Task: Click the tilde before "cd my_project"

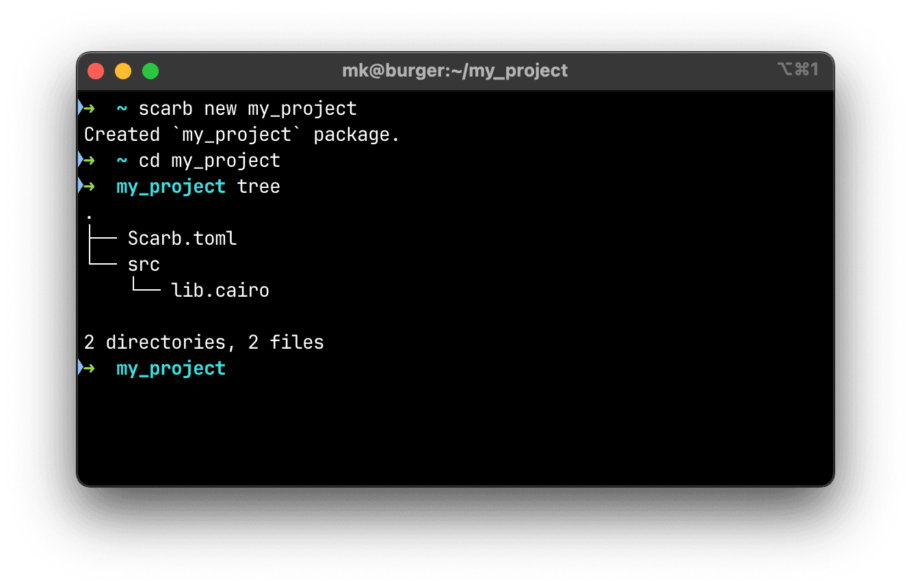Action: pyautogui.click(x=122, y=161)
